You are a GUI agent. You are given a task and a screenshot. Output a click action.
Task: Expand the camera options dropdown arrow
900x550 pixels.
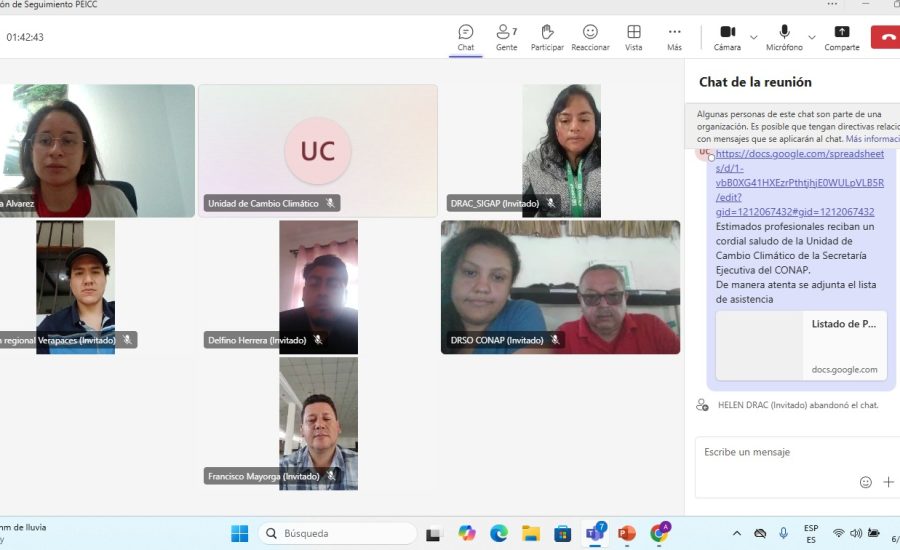click(x=754, y=38)
